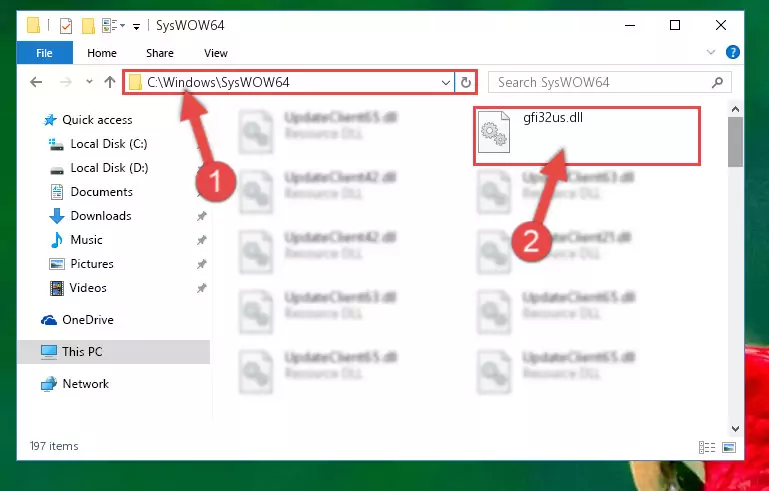Click the address bar path C:\Windows\SysWOW64
Viewport: 769px width, 491px height.
218,82
